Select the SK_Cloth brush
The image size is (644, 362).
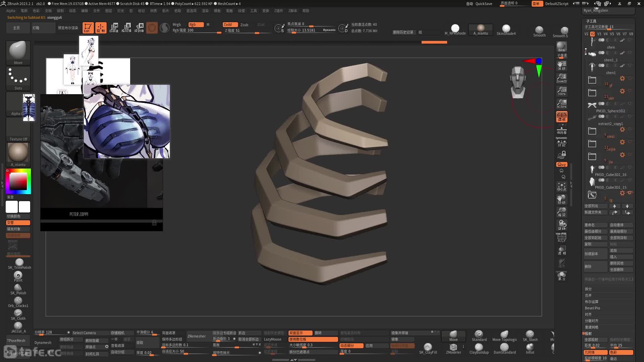pyautogui.click(x=18, y=315)
